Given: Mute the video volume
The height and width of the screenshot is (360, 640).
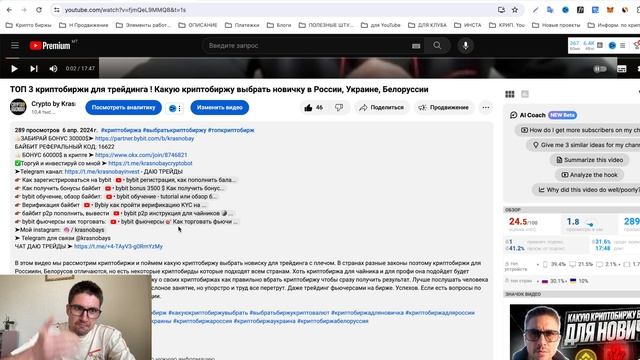Looking at the screenshot, I should click(53, 69).
